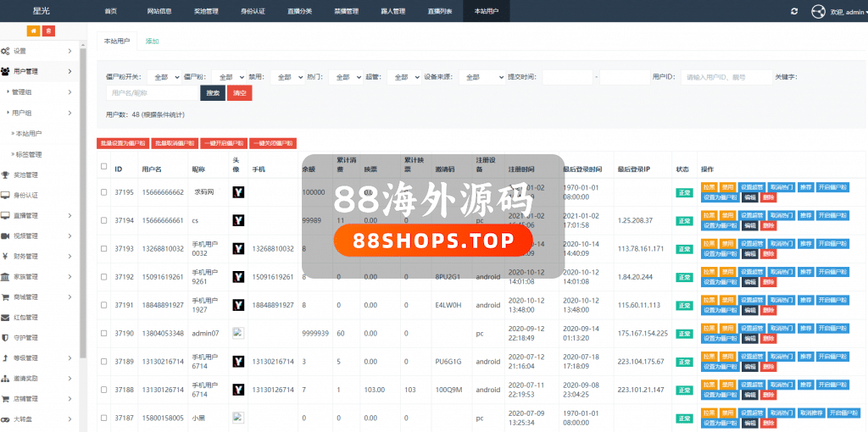Click the 奖池管理 trophy icon in sidebar
Screen dimensions: 868x432
tap(6, 175)
